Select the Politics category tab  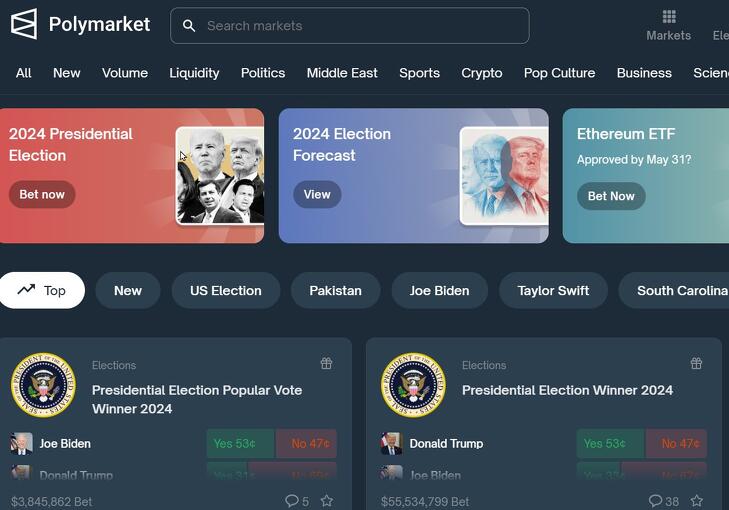pyautogui.click(x=263, y=73)
